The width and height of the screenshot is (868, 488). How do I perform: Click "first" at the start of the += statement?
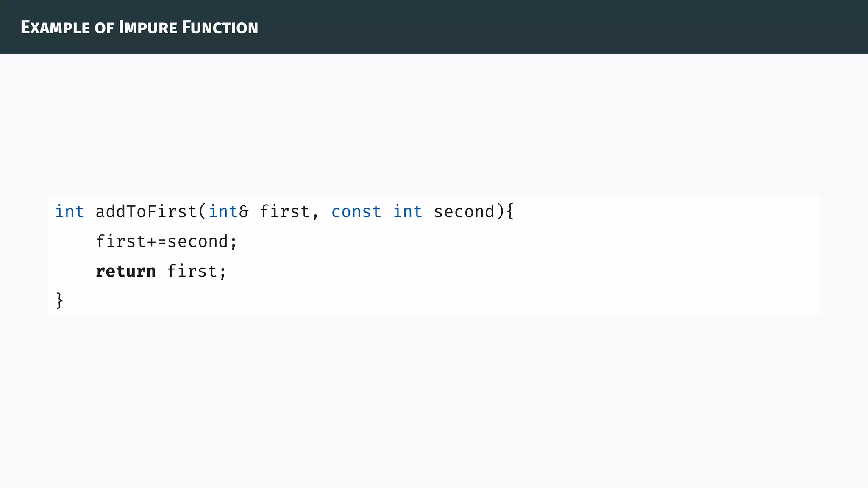[121, 242]
